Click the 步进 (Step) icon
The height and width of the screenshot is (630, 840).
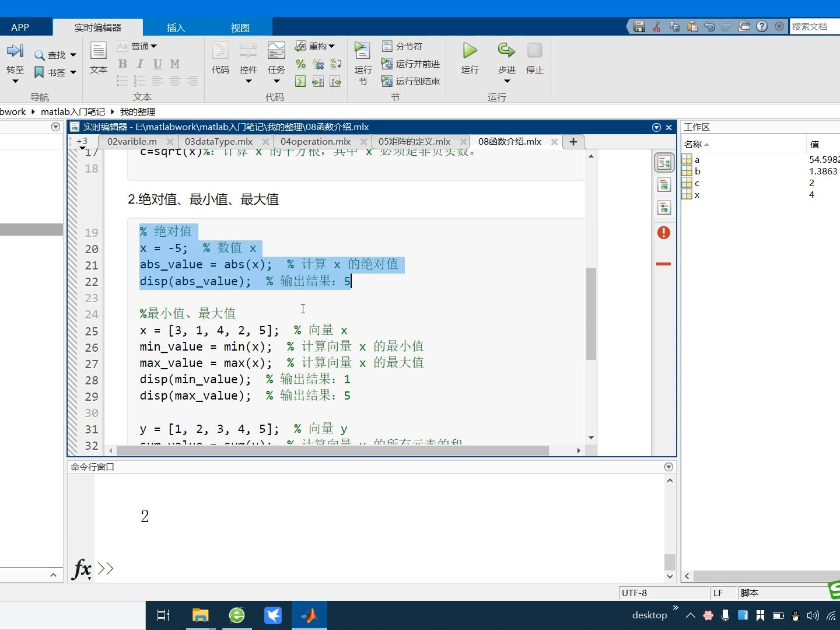click(506, 51)
